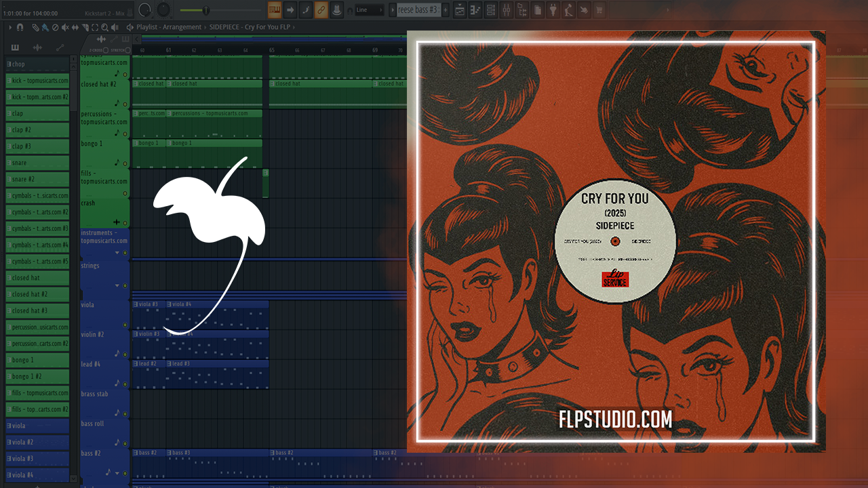
Task: Open the Channel rack icon
Action: pyautogui.click(x=491, y=10)
